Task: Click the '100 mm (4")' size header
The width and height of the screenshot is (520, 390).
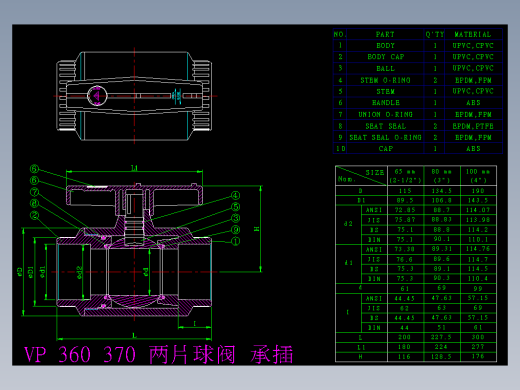Action: (x=478, y=176)
